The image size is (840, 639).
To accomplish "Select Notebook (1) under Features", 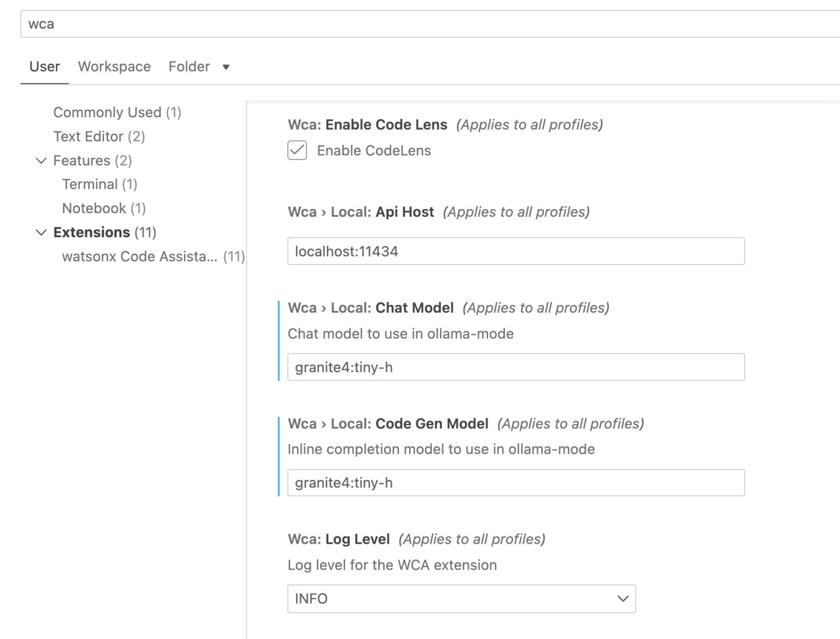I will click(x=104, y=209).
